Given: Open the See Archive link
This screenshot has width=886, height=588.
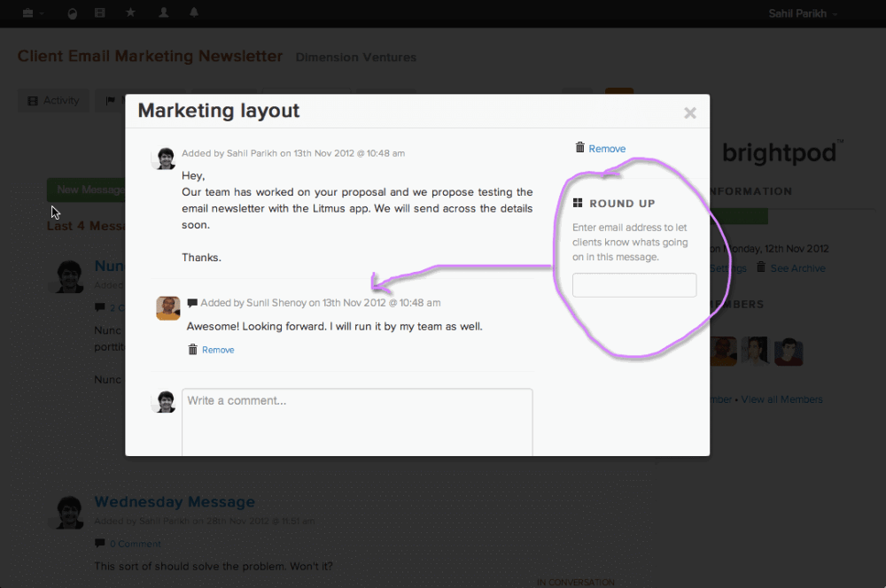Looking at the screenshot, I should (x=798, y=268).
